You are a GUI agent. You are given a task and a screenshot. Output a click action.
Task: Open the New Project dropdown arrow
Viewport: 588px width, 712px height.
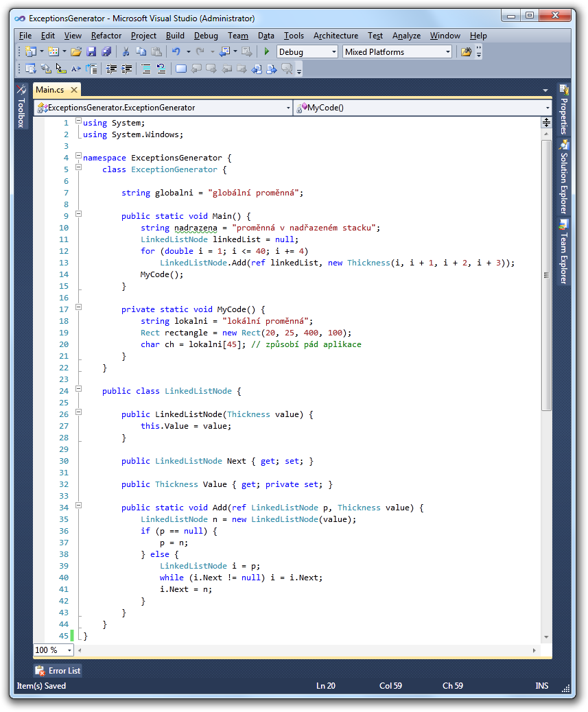[x=42, y=51]
